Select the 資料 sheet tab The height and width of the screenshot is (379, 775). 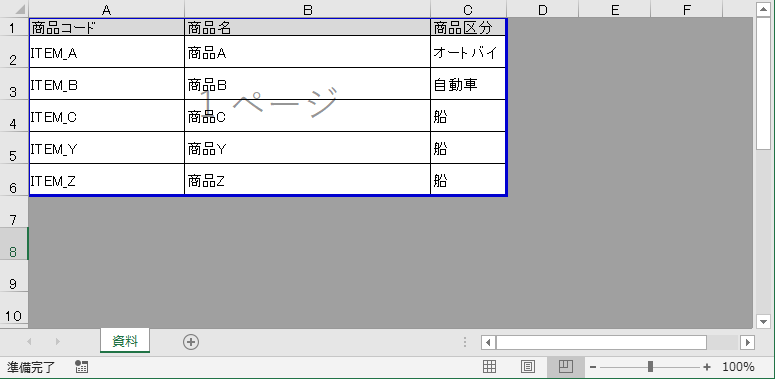click(125, 341)
